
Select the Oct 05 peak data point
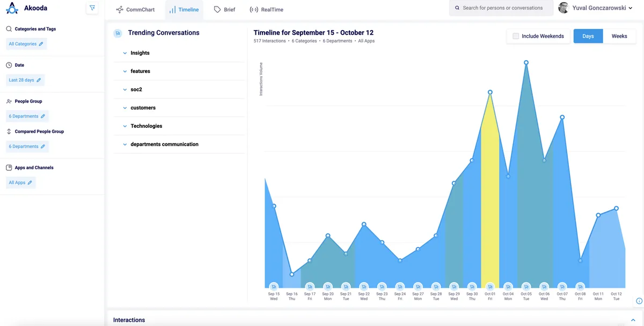[526, 62]
